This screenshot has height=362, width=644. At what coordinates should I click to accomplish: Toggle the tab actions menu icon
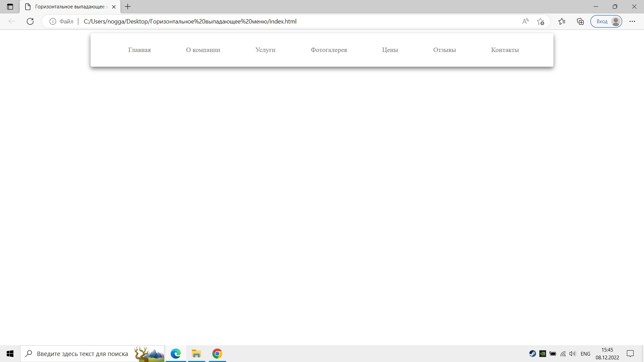[x=10, y=7]
